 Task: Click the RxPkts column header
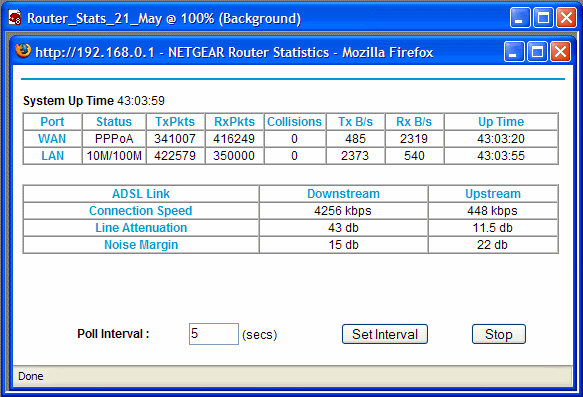(234, 122)
